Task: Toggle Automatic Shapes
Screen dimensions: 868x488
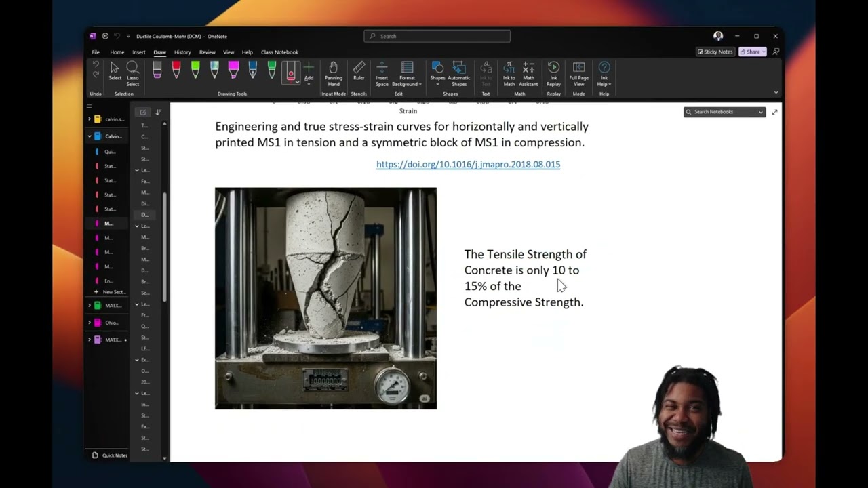Action: (459, 73)
